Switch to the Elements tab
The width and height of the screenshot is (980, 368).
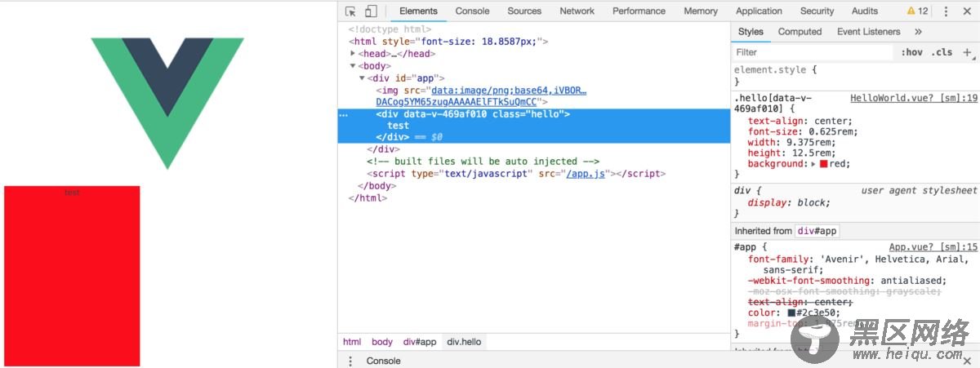coord(418,11)
